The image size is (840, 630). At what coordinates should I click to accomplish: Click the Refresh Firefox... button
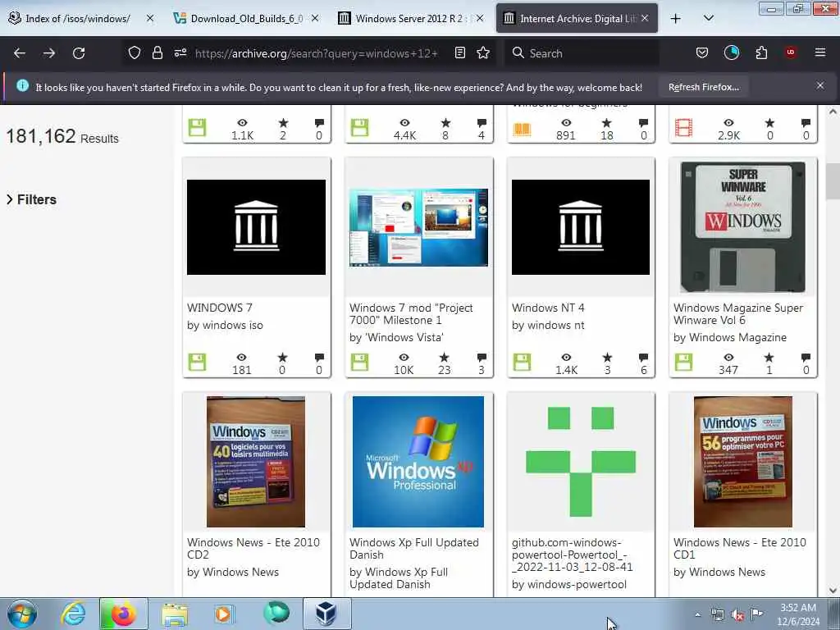click(x=703, y=87)
